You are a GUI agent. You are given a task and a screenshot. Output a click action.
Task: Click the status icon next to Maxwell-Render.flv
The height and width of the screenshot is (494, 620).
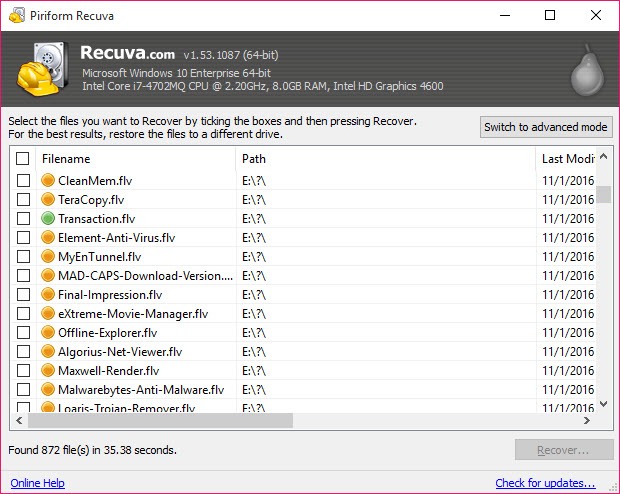tap(47, 371)
